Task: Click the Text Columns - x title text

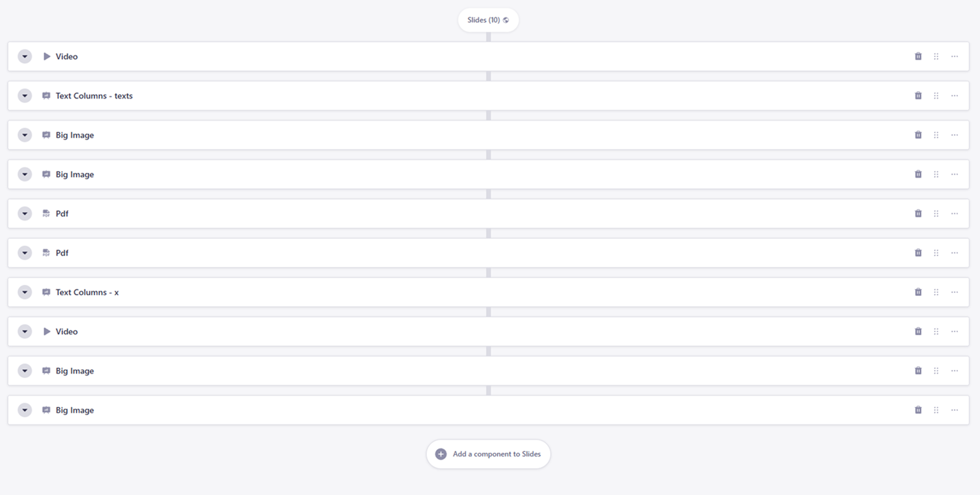Action: click(87, 292)
